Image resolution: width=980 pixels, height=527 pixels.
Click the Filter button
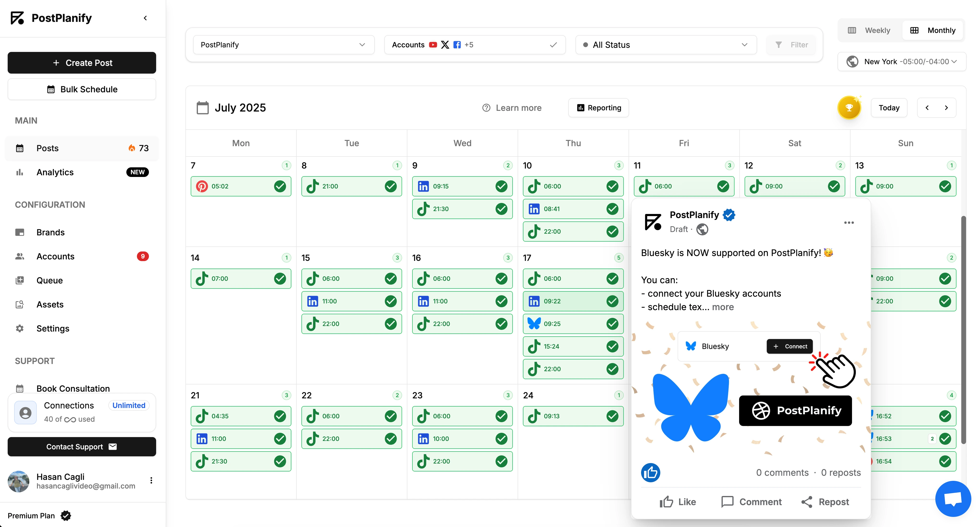click(791, 45)
